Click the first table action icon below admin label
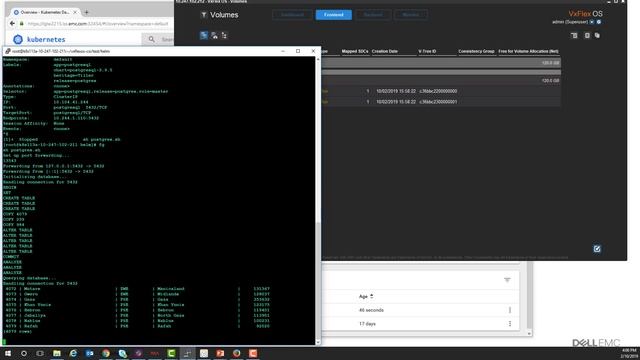Image resolution: width=640 pixels, height=360 pixels. (x=574, y=36)
